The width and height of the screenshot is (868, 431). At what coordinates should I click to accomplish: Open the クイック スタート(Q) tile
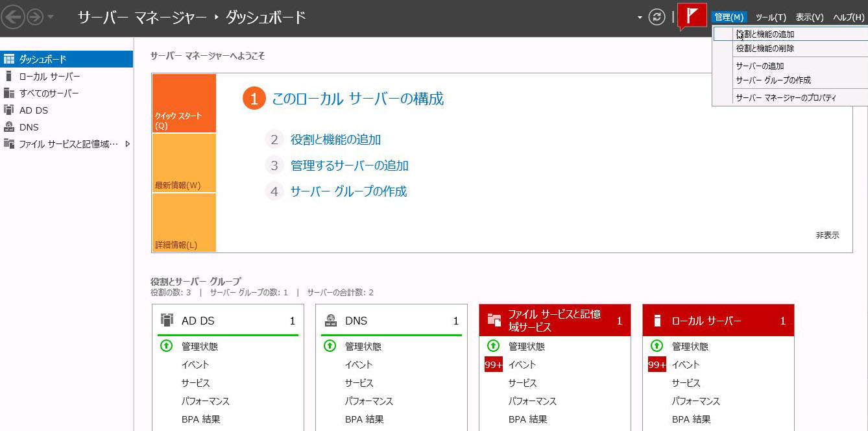click(184, 103)
